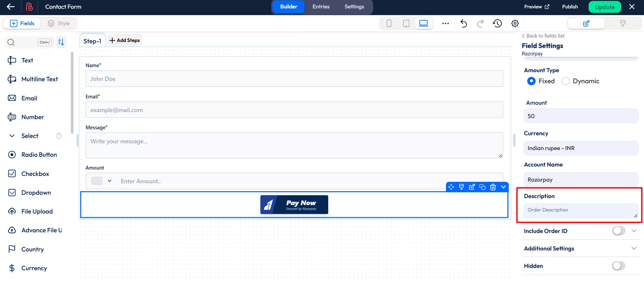The image size is (644, 281).
Task: Open the form history clock icon
Action: pyautogui.click(x=497, y=24)
